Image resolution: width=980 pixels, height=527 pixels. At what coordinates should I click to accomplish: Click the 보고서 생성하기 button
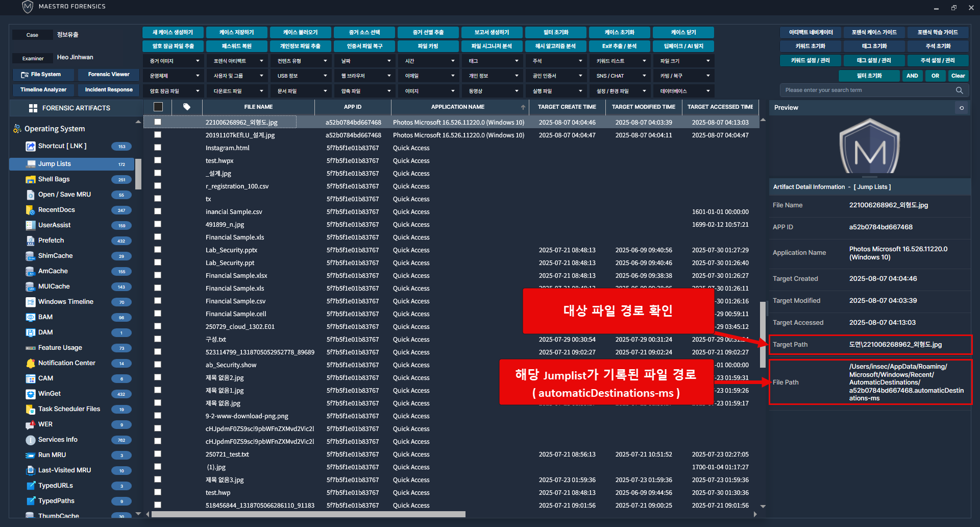click(x=492, y=32)
